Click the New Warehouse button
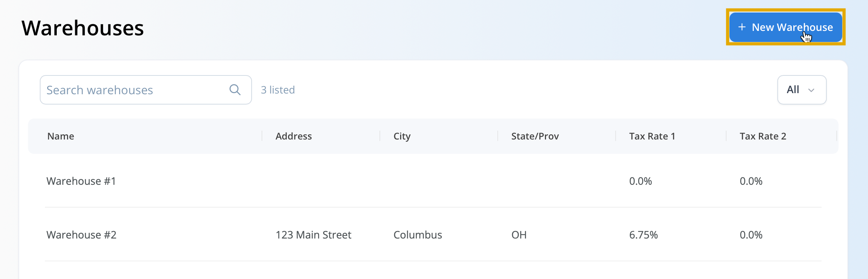 [x=785, y=27]
